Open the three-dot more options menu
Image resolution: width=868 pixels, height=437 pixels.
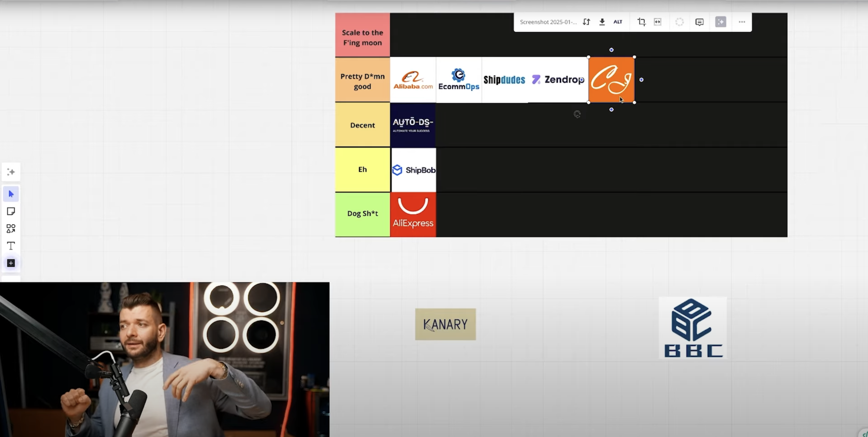[x=742, y=22]
